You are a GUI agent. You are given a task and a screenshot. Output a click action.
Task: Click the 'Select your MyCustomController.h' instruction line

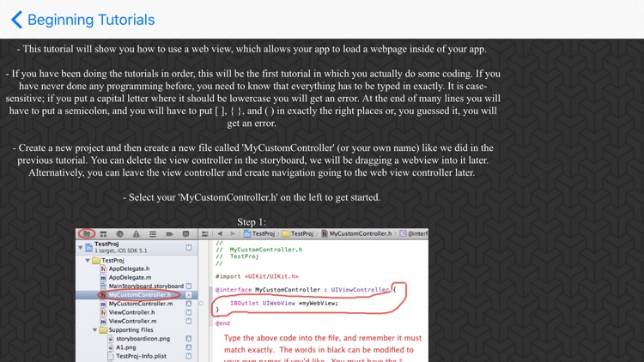[252, 197]
